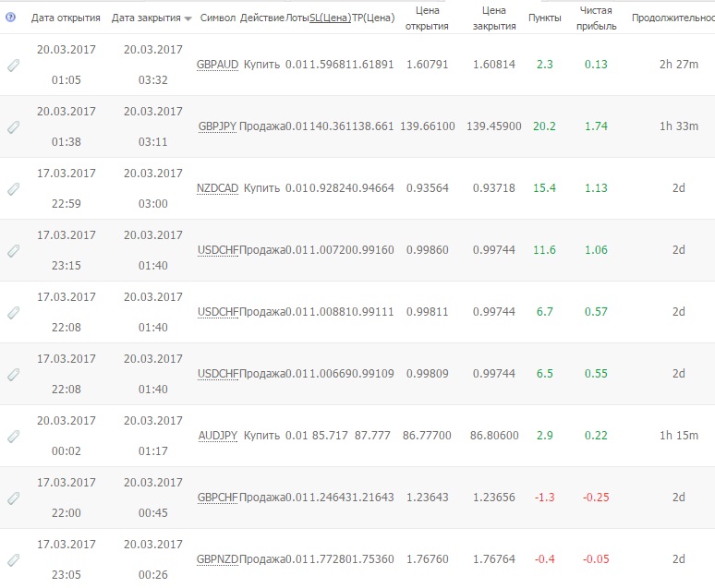This screenshot has height=588, width=715.
Task: Click the -0.25 net profit value
Action: [x=596, y=498]
